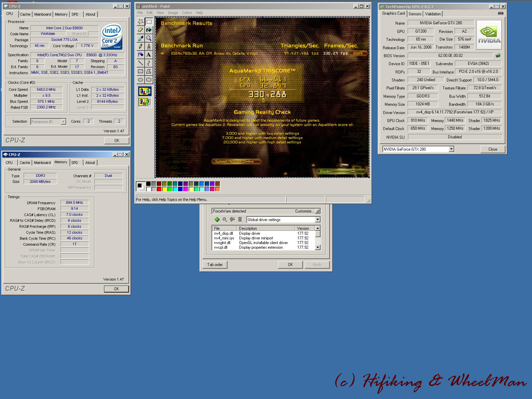Open the Edit menu in Paint
Image resolution: width=532 pixels, height=399 pixels.
click(x=150, y=13)
